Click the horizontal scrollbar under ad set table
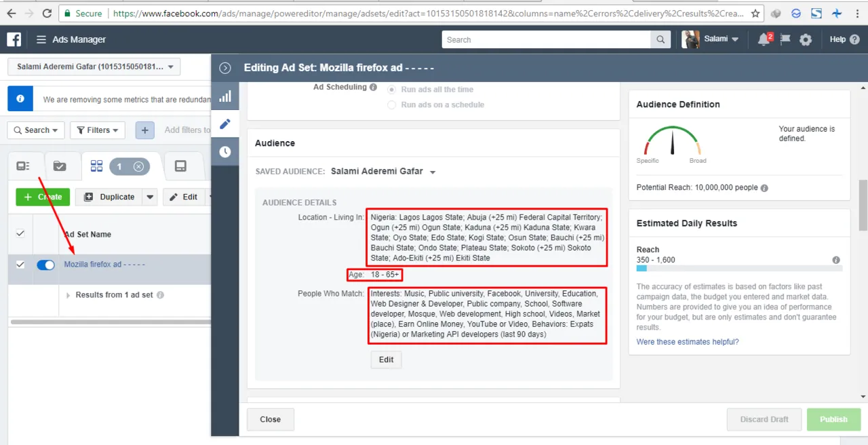This screenshot has width=868, height=445. (110, 322)
